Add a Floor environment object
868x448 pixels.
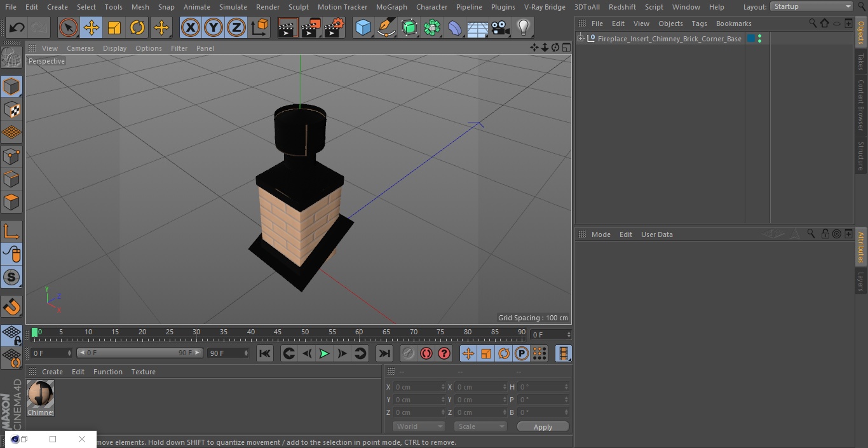coord(478,27)
